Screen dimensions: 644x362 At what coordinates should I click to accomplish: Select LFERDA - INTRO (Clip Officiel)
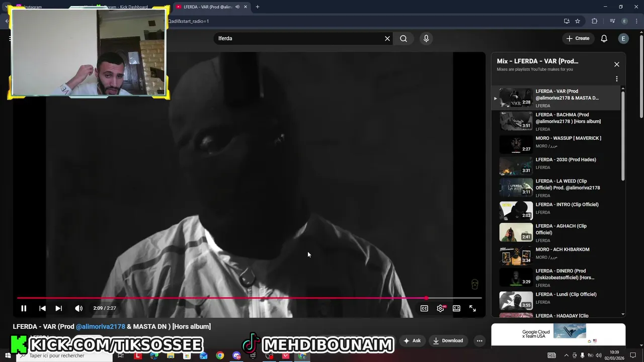pos(556,210)
